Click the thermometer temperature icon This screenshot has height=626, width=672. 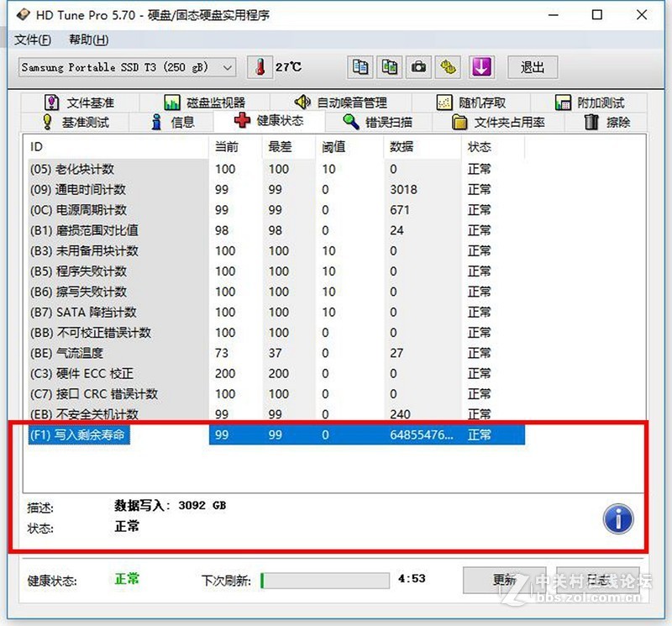(x=260, y=66)
